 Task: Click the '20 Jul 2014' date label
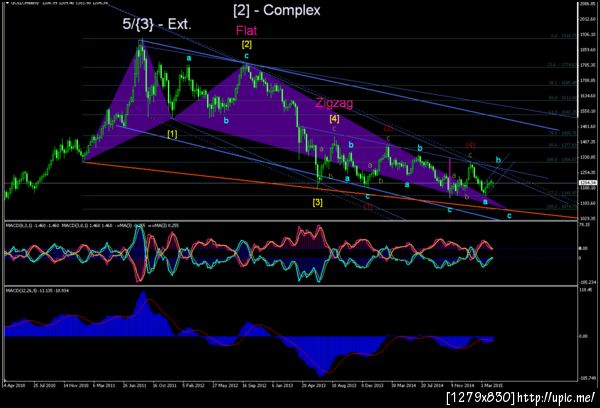click(x=434, y=385)
